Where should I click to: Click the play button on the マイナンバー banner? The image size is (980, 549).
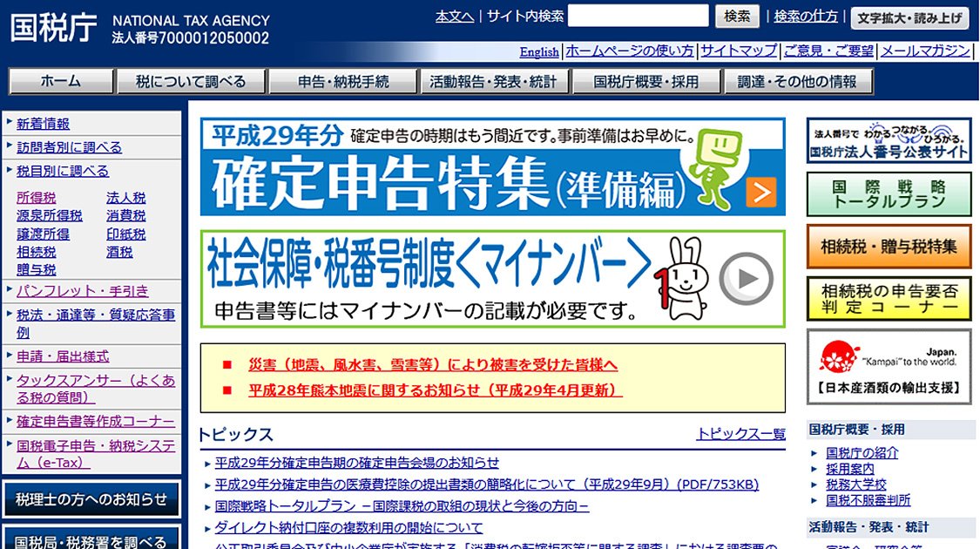pos(746,279)
